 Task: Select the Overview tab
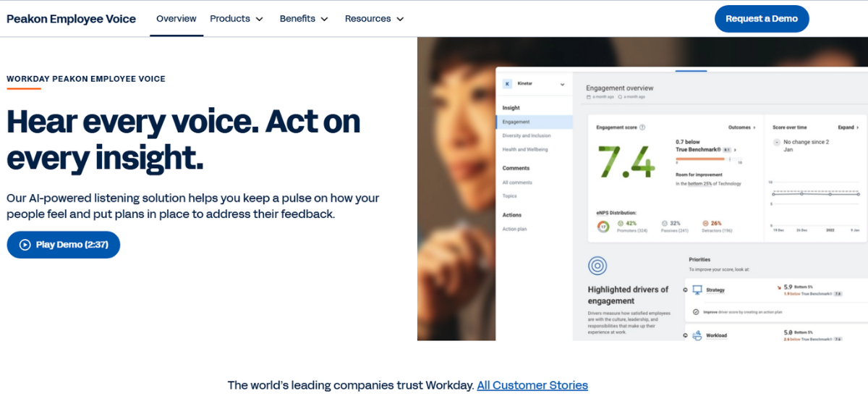click(176, 19)
